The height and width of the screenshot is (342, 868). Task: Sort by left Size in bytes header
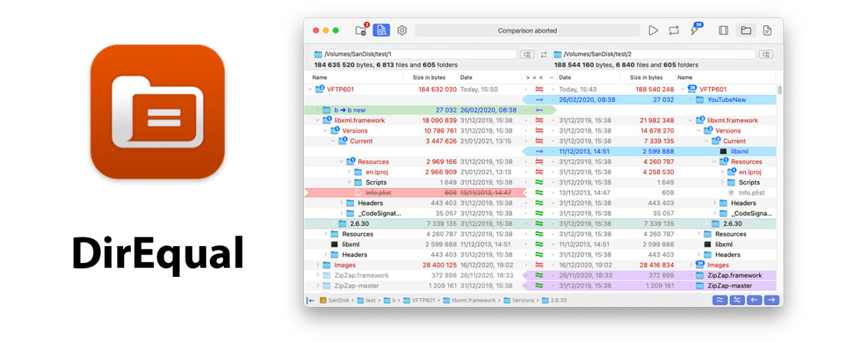point(429,78)
